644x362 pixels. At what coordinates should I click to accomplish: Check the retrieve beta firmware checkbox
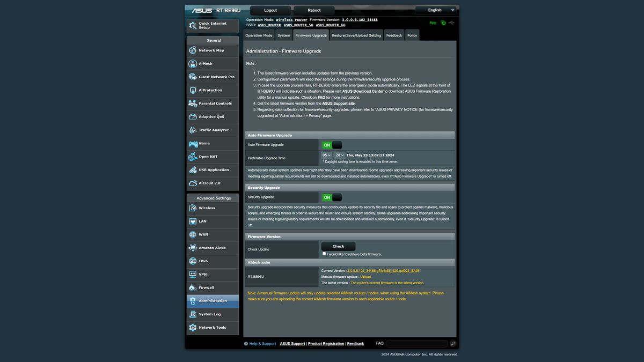pyautogui.click(x=324, y=254)
